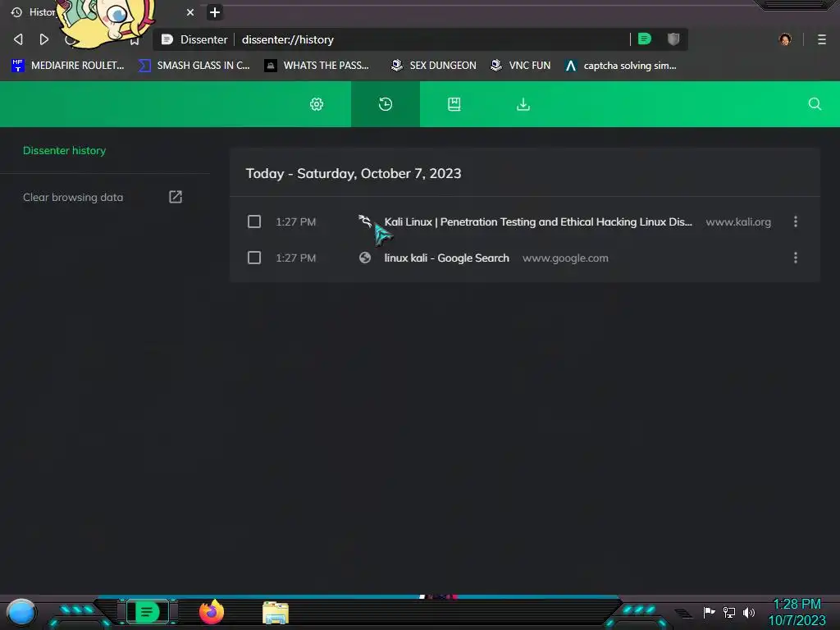Open more options for Kali Linux entry
Image resolution: width=840 pixels, height=630 pixels.
click(x=796, y=221)
